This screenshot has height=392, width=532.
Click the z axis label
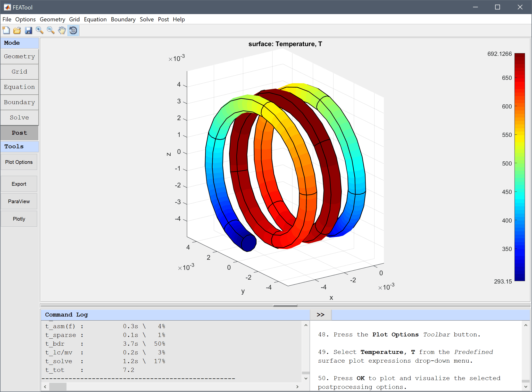[x=169, y=154]
